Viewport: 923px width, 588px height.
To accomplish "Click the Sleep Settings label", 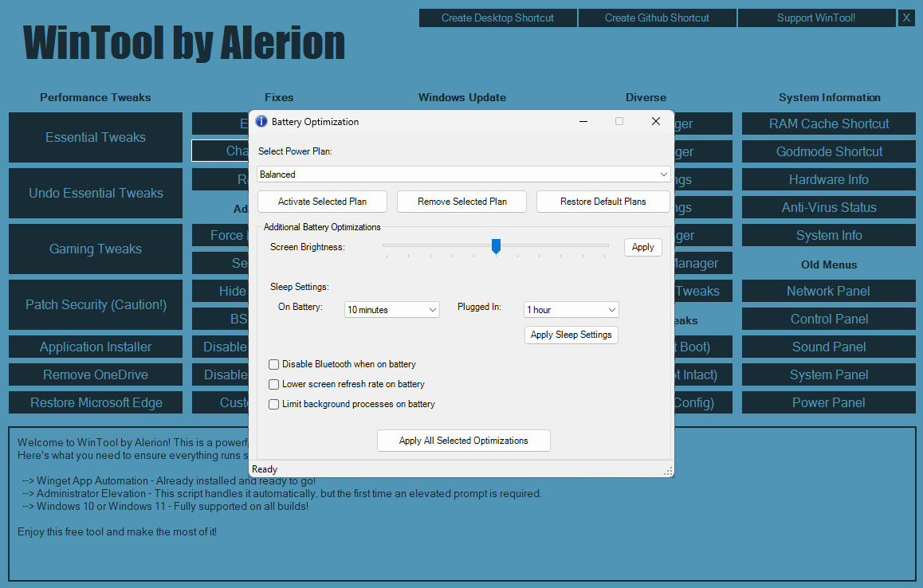I will point(300,287).
